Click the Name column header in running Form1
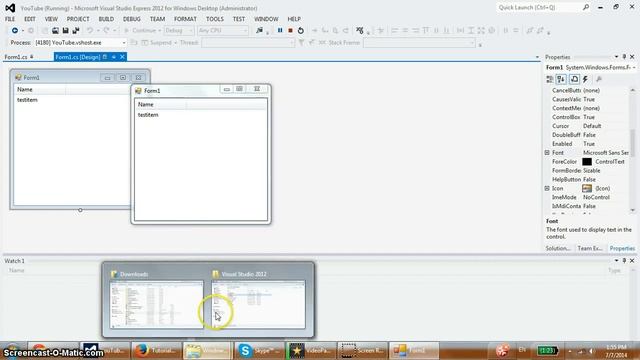This screenshot has height=360, width=640. tap(161, 104)
